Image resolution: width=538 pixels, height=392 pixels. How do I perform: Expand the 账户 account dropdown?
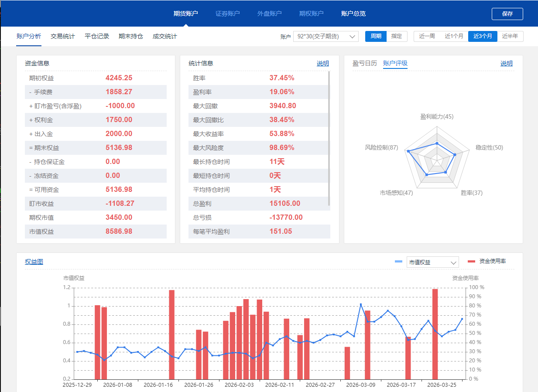point(326,37)
